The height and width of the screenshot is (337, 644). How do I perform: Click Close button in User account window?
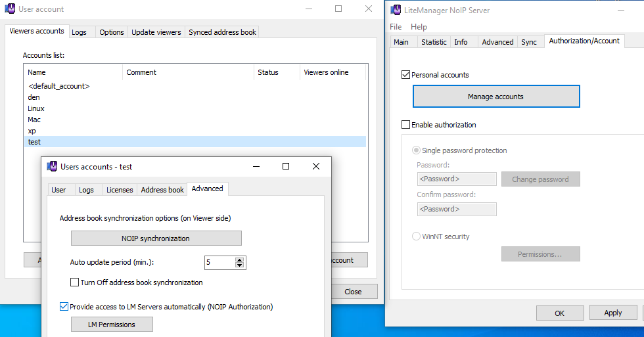pos(354,292)
